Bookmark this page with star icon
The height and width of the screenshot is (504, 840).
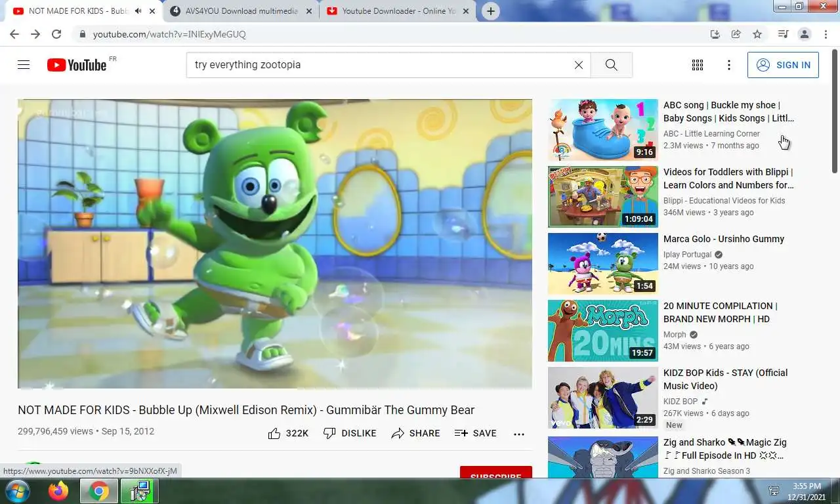pyautogui.click(x=757, y=34)
